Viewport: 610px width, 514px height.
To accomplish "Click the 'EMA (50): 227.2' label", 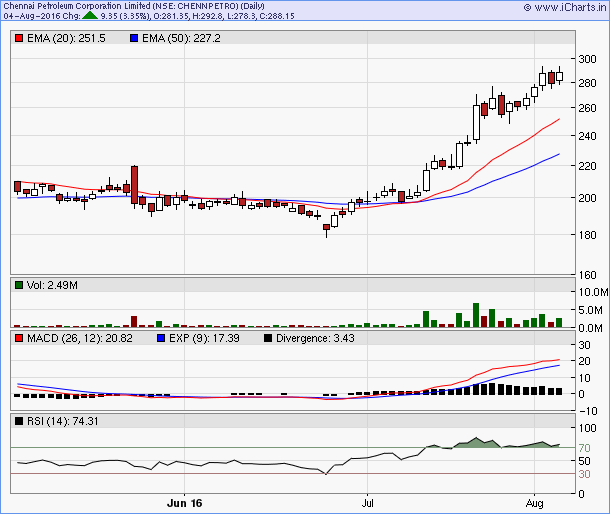I will [181, 38].
